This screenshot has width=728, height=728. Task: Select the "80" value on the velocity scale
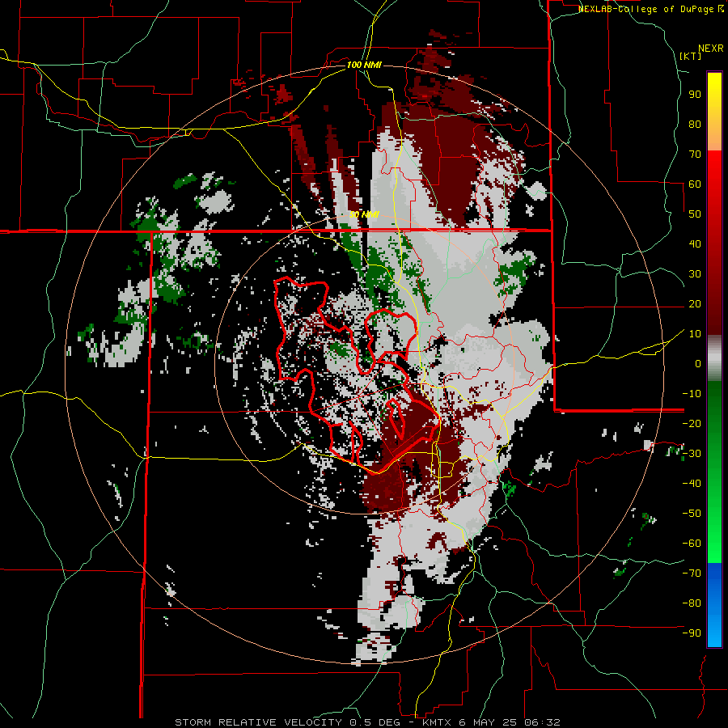click(x=695, y=124)
